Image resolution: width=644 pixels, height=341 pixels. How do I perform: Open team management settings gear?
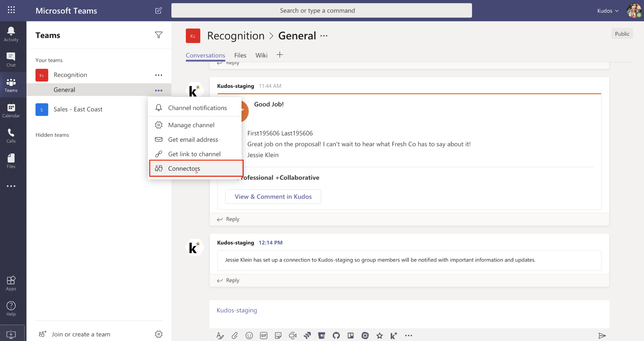click(159, 334)
